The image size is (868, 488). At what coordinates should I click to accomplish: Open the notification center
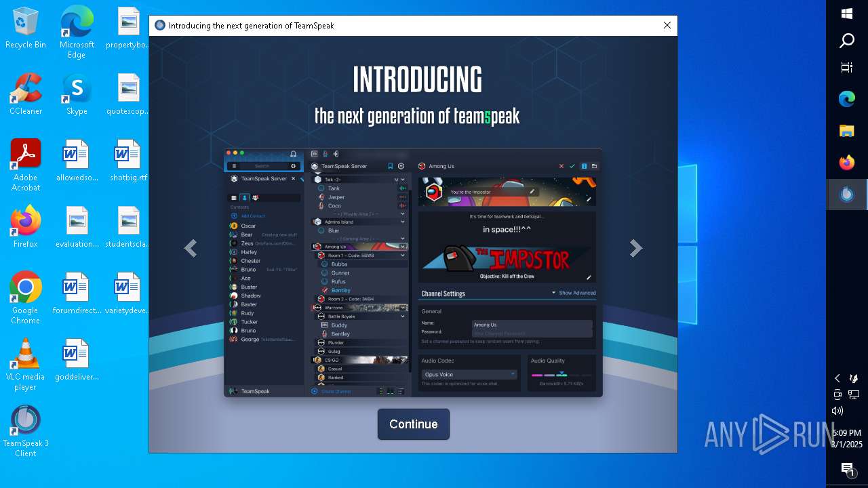point(847,469)
